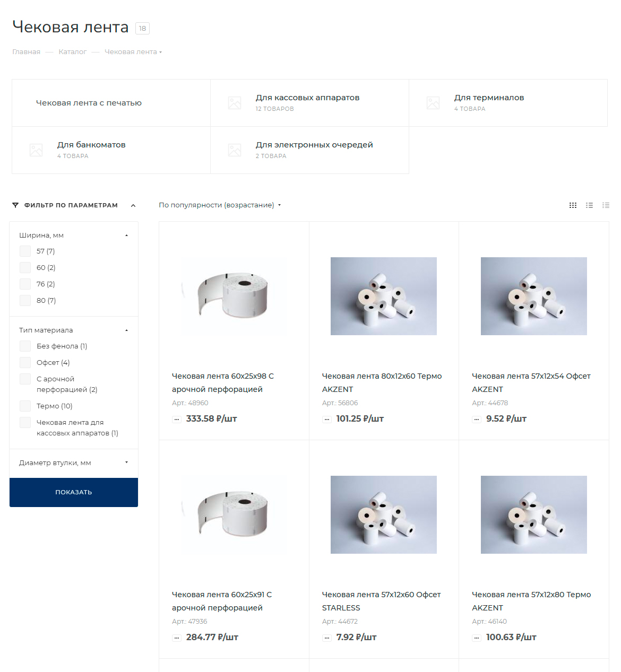Click the ПОКАЗАТЬ button
The height and width of the screenshot is (672, 621).
pos(74,492)
